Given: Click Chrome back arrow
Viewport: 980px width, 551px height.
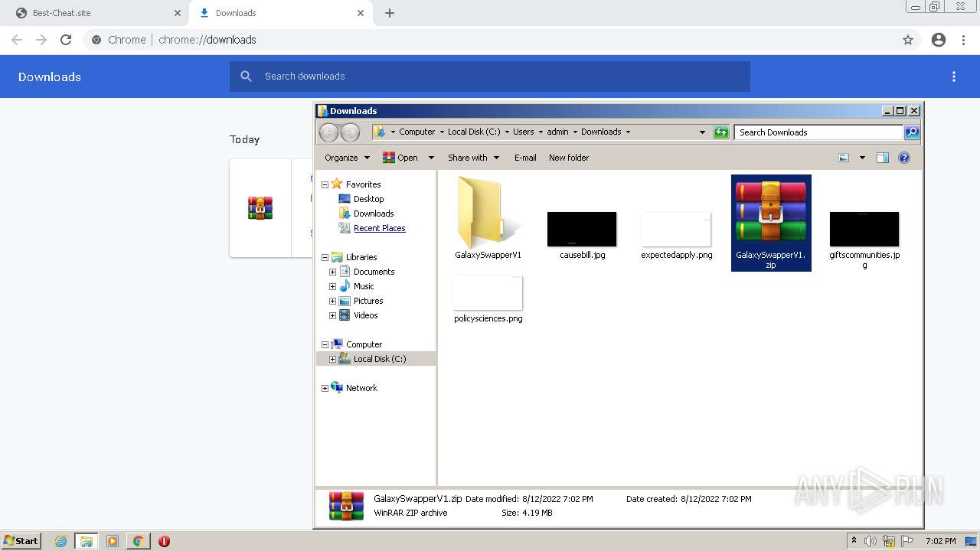Looking at the screenshot, I should (17, 40).
